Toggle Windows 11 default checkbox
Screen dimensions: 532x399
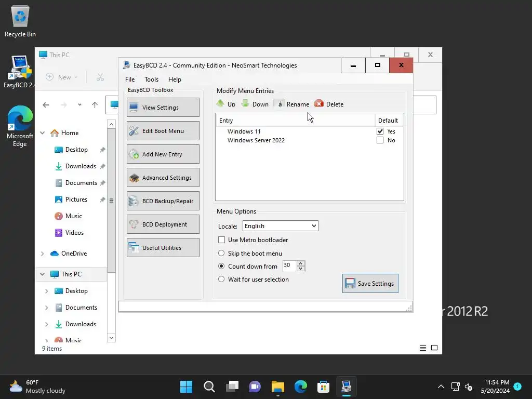[380, 131]
